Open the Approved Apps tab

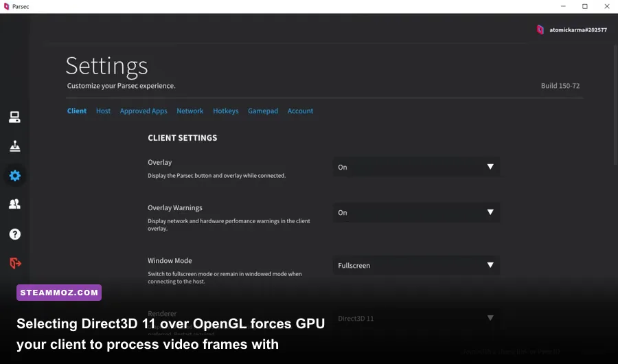point(144,111)
